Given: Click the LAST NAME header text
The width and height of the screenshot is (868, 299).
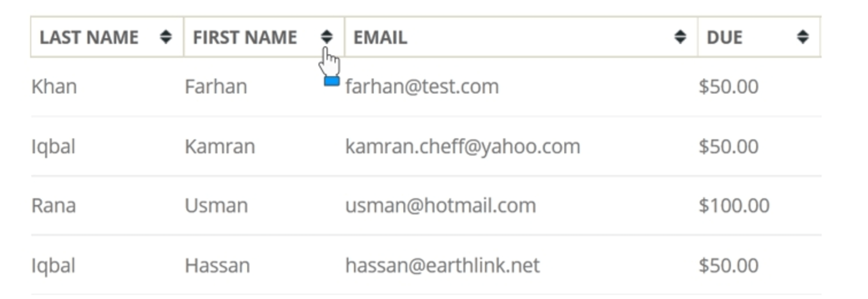Looking at the screenshot, I should click(89, 37).
